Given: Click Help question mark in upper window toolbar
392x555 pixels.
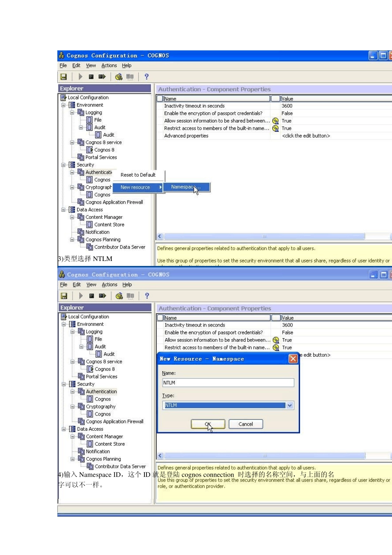Looking at the screenshot, I should pos(146,77).
